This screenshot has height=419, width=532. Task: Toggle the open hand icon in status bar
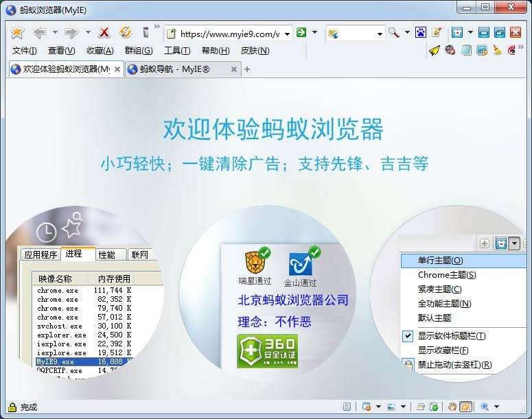coord(452,407)
